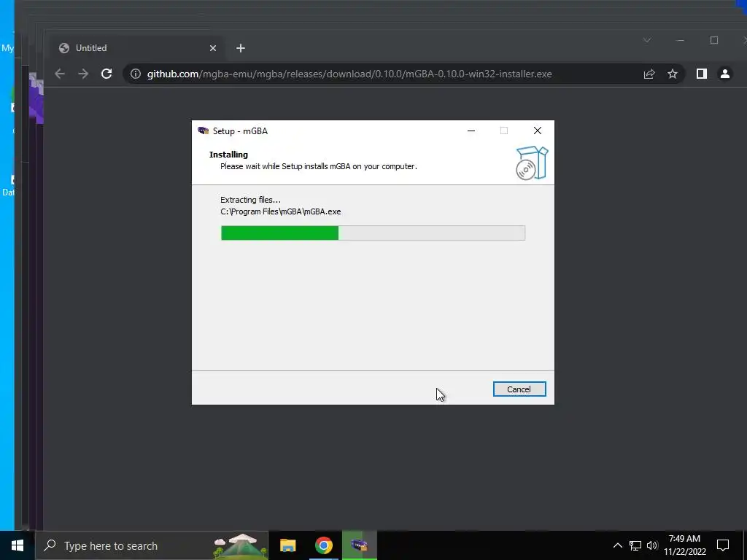Click the search highlight landscape icon in taskbar

pyautogui.click(x=241, y=545)
